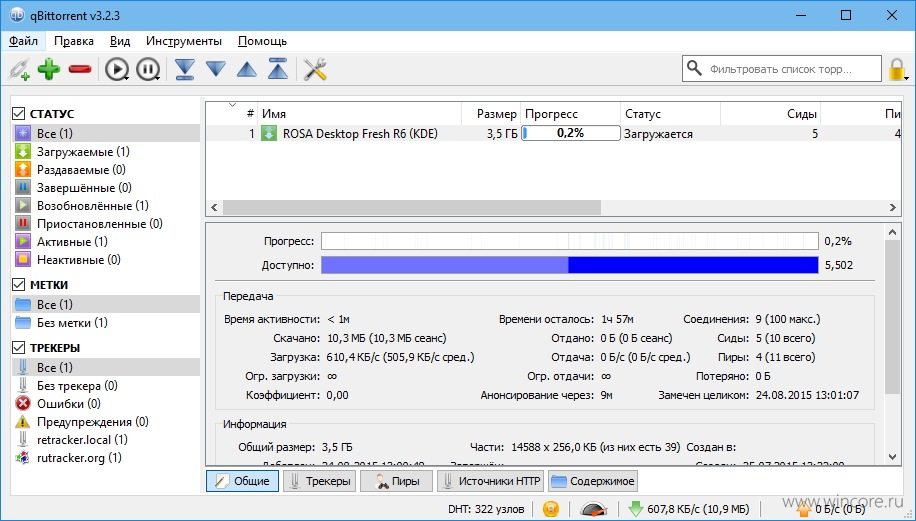Viewport: 916px width, 521px height.
Task: Select Неактивные (0) status filter
Action: click(106, 259)
